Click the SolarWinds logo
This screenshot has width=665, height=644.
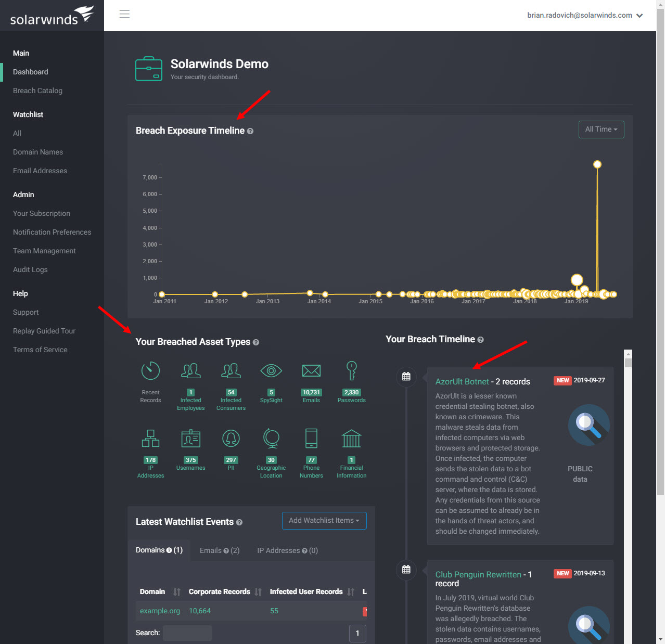point(52,16)
